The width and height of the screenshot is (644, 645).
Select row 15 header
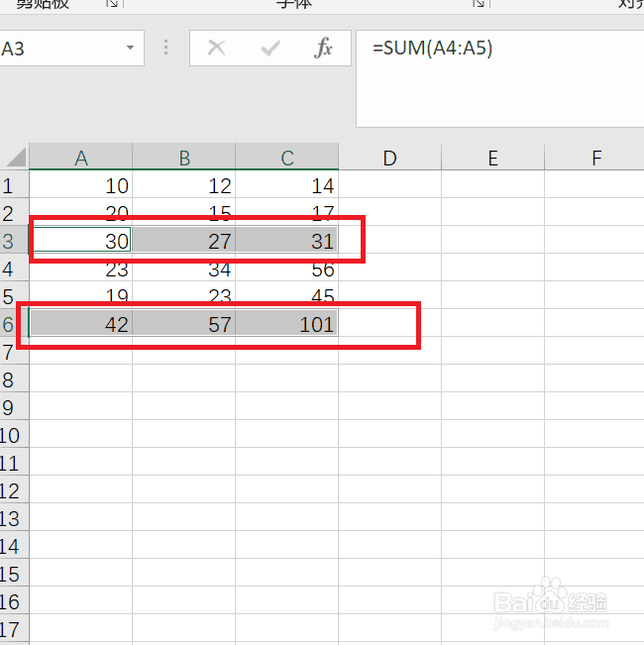click(14, 573)
